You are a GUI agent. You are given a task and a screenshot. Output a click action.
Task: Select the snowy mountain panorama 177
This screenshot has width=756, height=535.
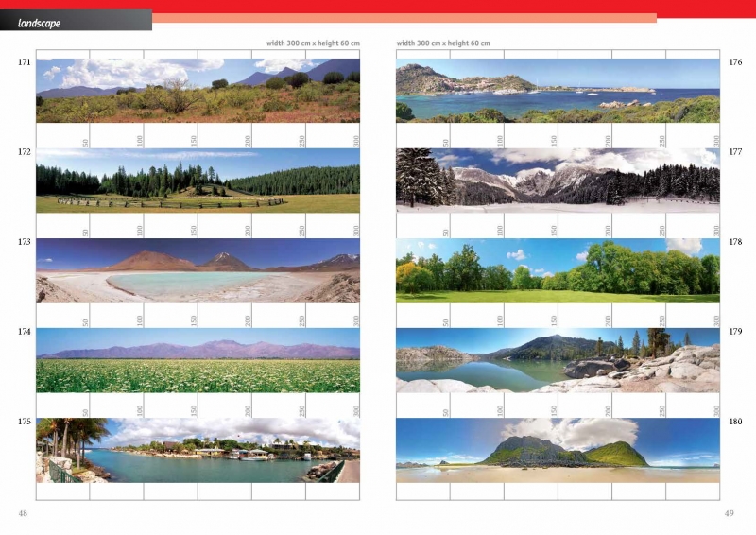tap(558, 181)
